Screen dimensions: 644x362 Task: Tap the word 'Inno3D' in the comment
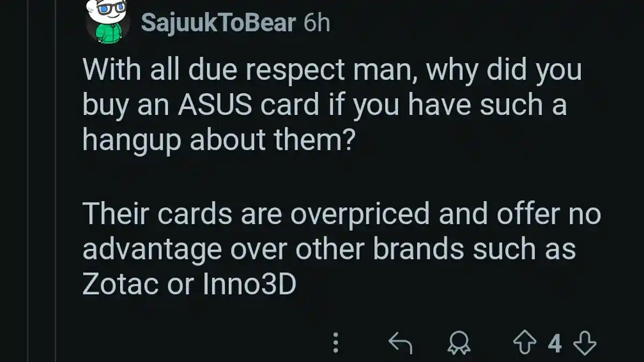250,285
